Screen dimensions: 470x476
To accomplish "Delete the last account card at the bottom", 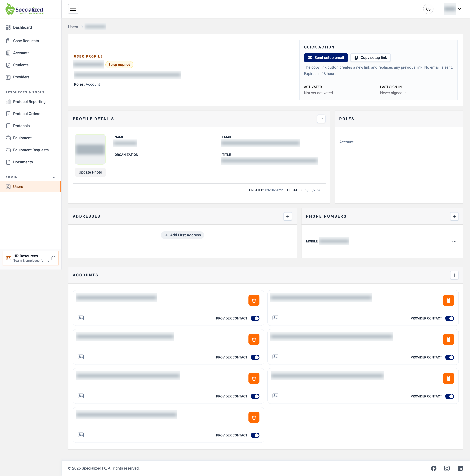I will (254, 417).
